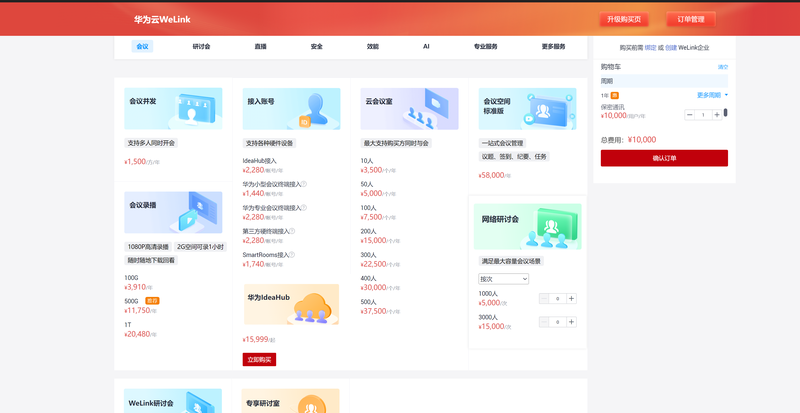The width and height of the screenshot is (800, 413).
Task: Click the orange badge next to 1年
Action: [x=615, y=95]
